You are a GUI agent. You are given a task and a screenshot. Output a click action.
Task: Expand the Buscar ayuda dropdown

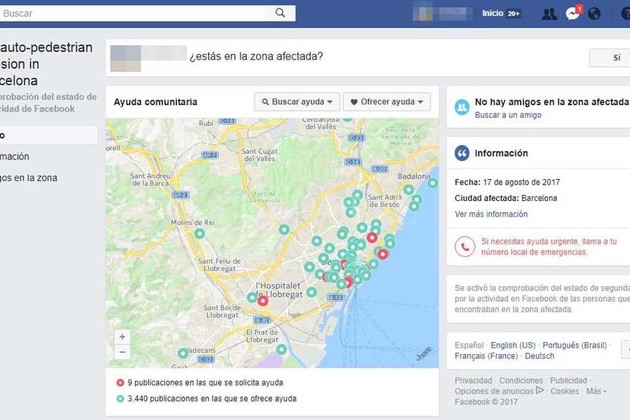coord(295,102)
